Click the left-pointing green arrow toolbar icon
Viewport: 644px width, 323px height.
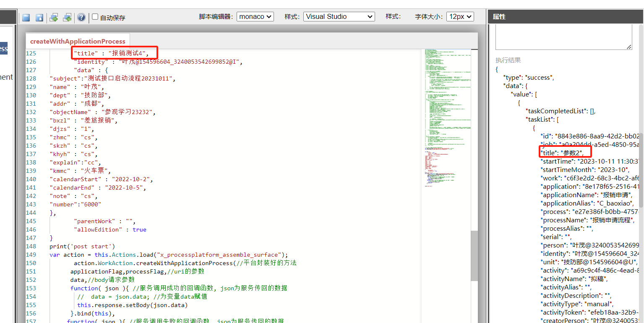67,17
